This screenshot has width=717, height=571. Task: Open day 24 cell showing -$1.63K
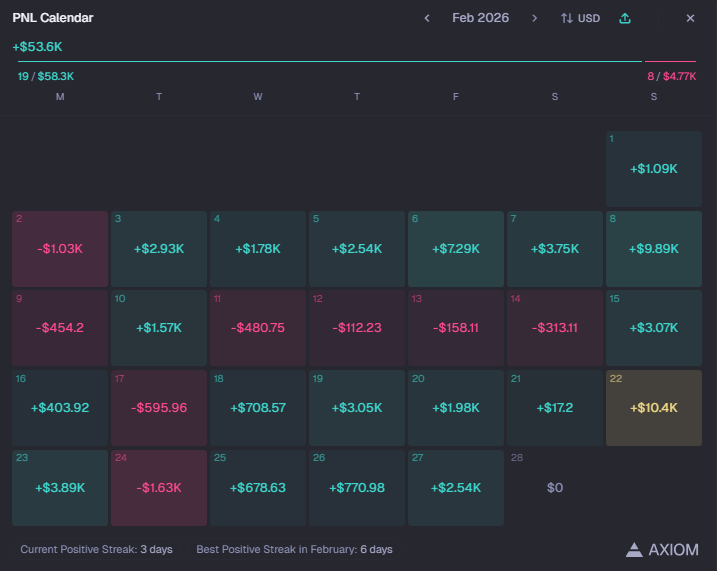pos(159,488)
